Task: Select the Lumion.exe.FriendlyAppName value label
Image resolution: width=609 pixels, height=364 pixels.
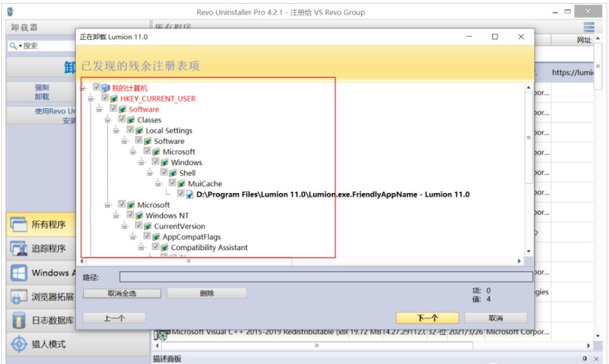Action: [x=333, y=194]
